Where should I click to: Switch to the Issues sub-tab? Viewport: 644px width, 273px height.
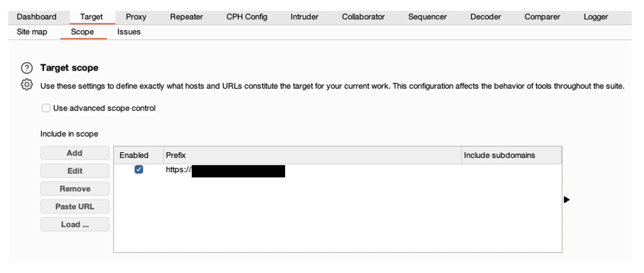click(129, 32)
